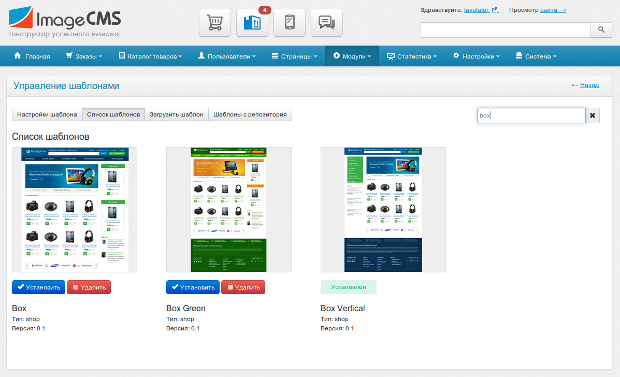Open the shopping cart orders icon
This screenshot has width=620, height=377.
[215, 23]
